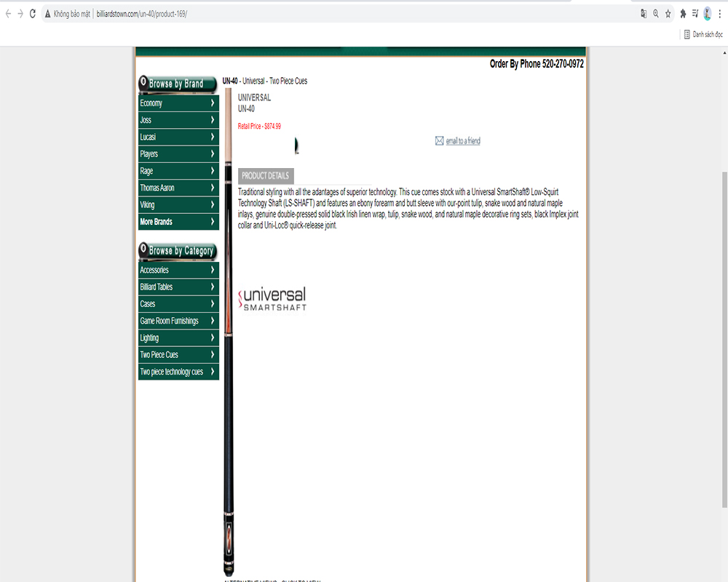The width and height of the screenshot is (728, 582).
Task: Expand chevron on Lucasi row
Action: click(x=212, y=137)
